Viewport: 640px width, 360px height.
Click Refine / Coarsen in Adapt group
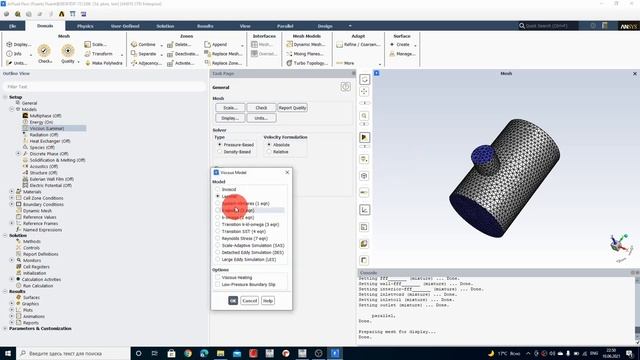tap(358, 44)
